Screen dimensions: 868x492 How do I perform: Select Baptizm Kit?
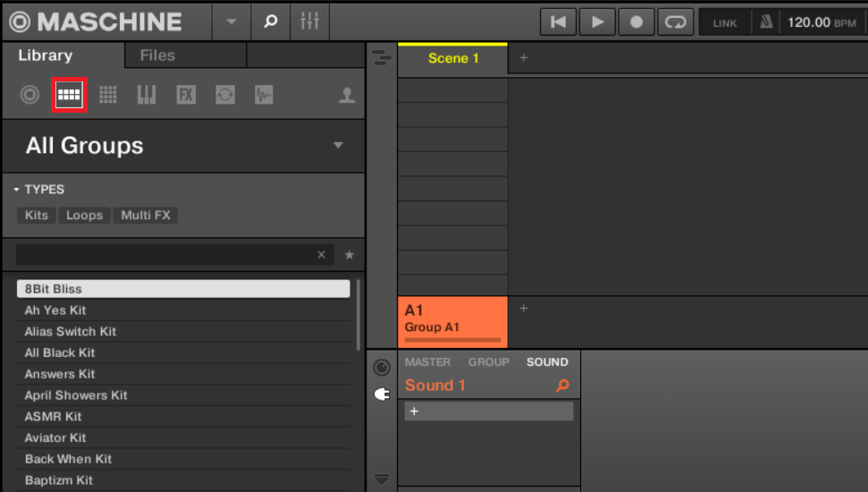[183, 479]
